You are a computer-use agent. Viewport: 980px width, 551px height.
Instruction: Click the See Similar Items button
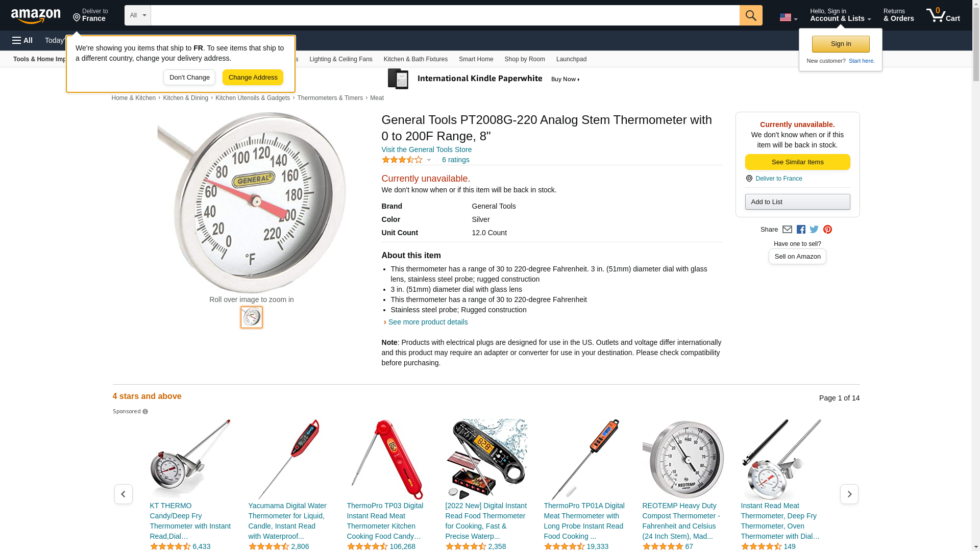point(797,162)
